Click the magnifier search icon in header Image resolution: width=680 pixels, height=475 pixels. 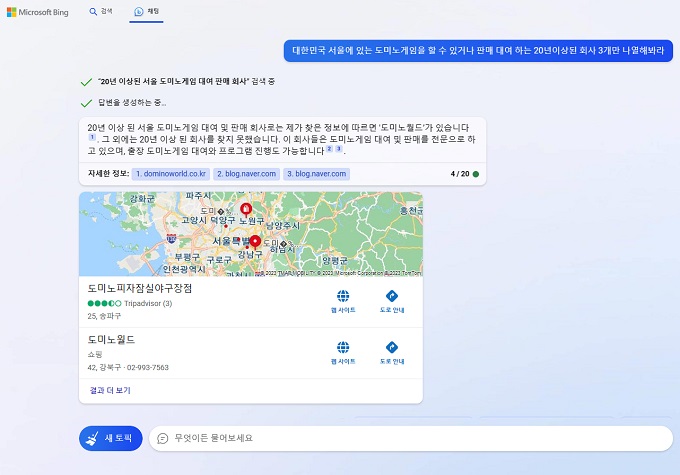93,12
